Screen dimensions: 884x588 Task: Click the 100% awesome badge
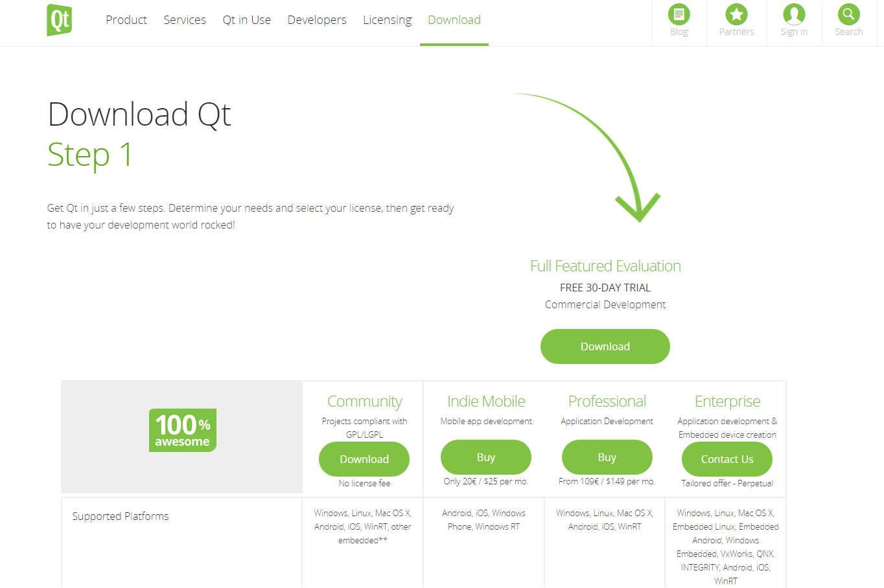point(183,430)
